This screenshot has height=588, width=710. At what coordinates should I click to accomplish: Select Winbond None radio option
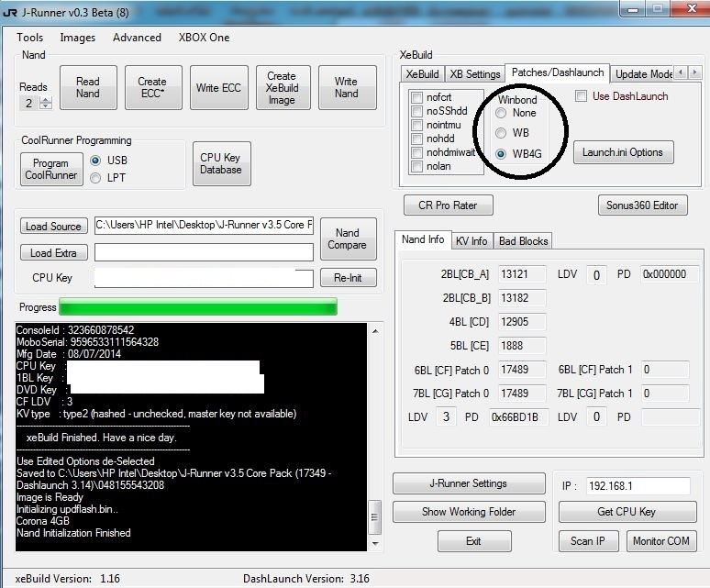pos(501,113)
